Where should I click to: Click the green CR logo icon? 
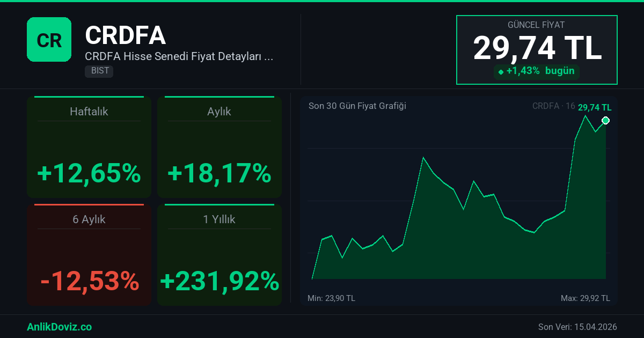(x=49, y=39)
